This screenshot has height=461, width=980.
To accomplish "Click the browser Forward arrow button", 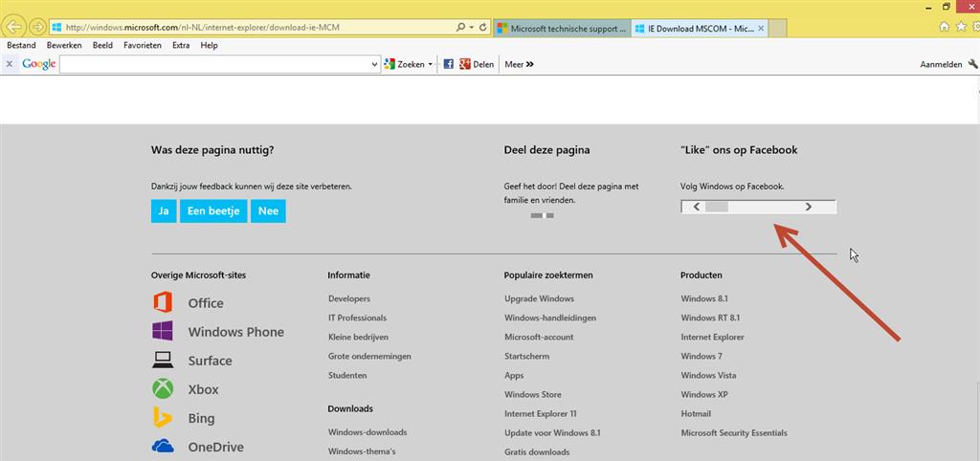I will [37, 27].
